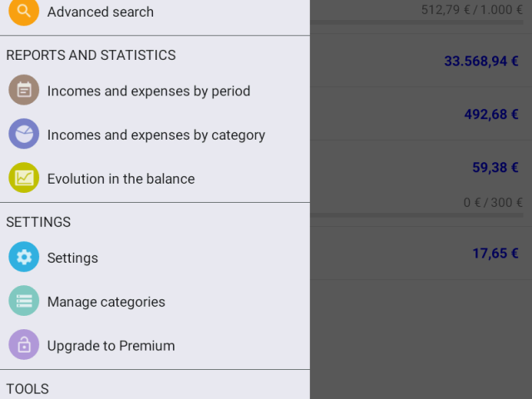Tap the teal Manage categories list icon

pyautogui.click(x=24, y=301)
